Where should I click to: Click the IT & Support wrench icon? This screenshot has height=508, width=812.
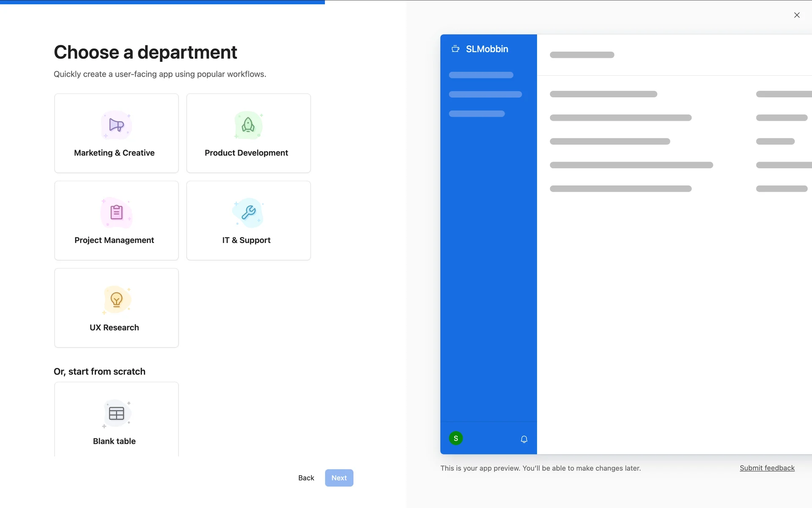tap(248, 213)
